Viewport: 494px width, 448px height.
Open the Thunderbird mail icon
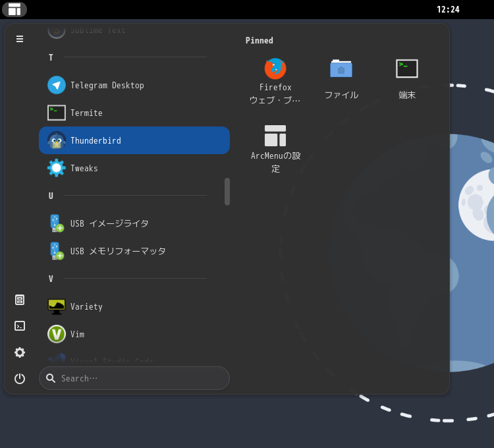(x=57, y=140)
